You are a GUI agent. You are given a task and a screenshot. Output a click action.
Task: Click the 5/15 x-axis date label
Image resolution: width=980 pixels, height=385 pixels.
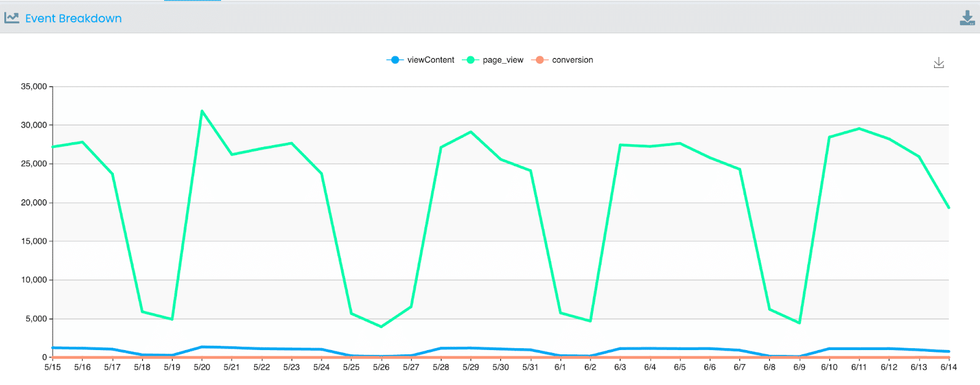[53, 367]
